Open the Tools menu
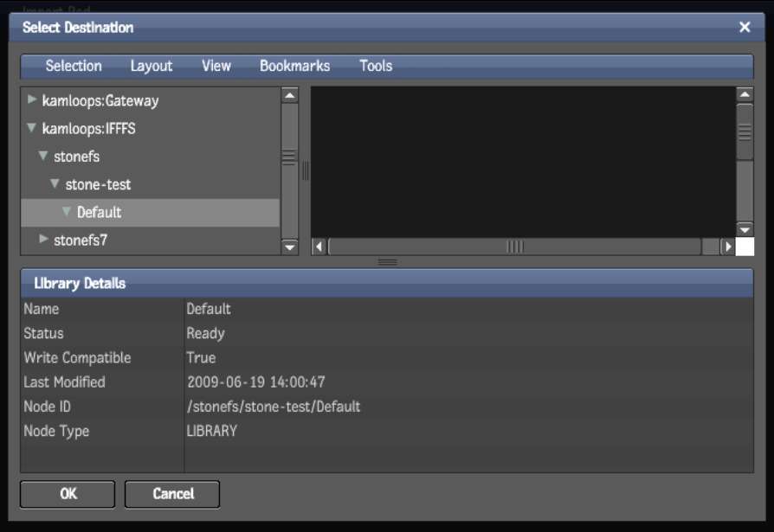The width and height of the screenshot is (774, 532). click(376, 66)
